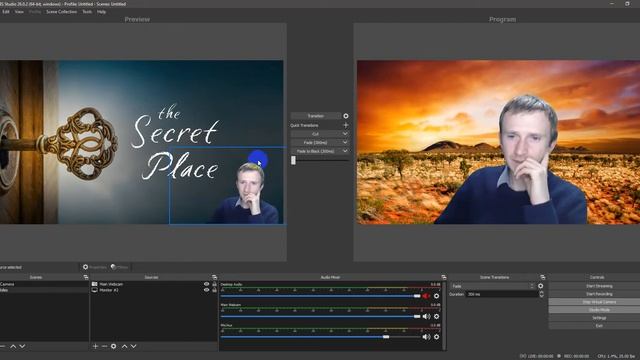Pop out the Scene Transitions dock
The width and height of the screenshot is (640, 360).
click(542, 277)
